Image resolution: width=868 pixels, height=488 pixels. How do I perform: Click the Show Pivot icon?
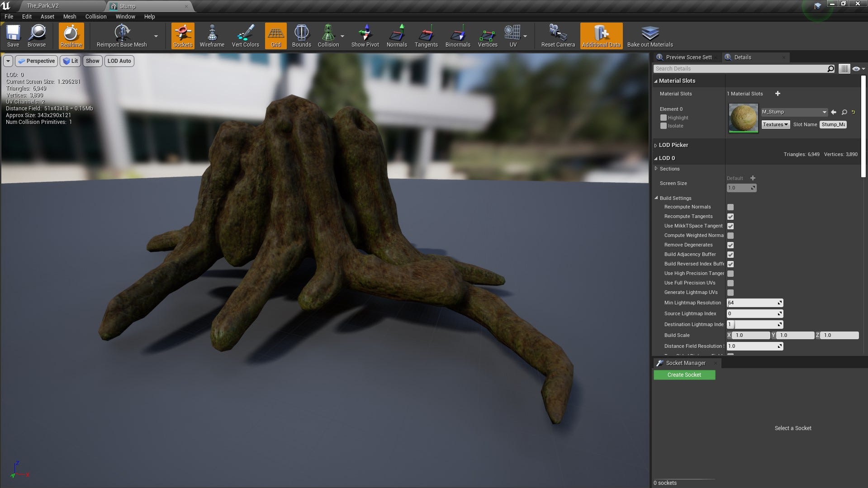(x=365, y=33)
